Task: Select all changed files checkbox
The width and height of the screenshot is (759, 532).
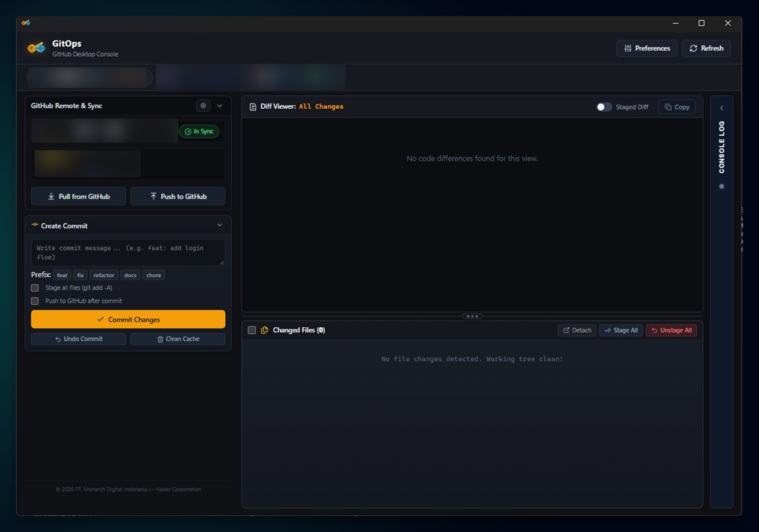Action: click(251, 330)
